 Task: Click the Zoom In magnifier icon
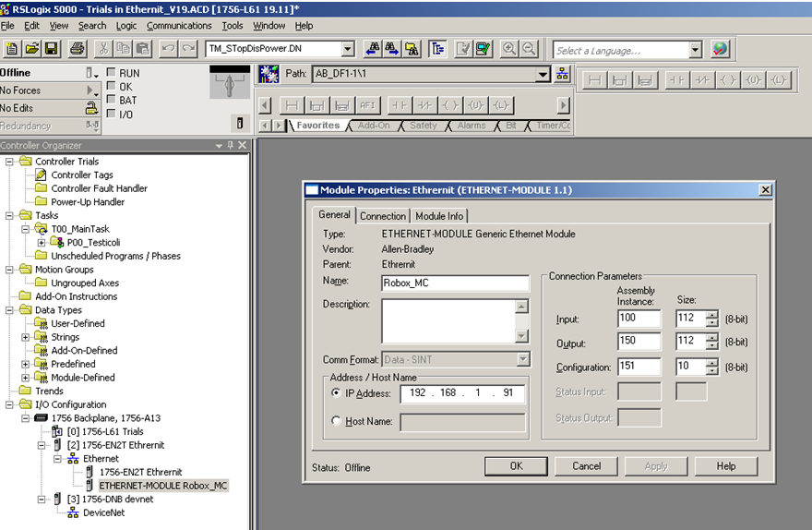509,49
